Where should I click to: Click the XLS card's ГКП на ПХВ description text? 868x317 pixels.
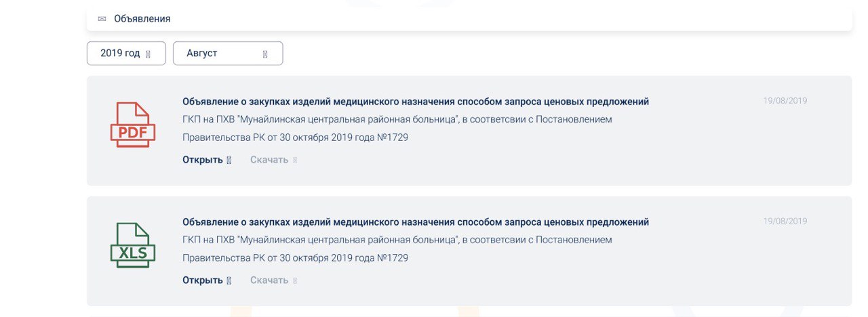coord(397,249)
